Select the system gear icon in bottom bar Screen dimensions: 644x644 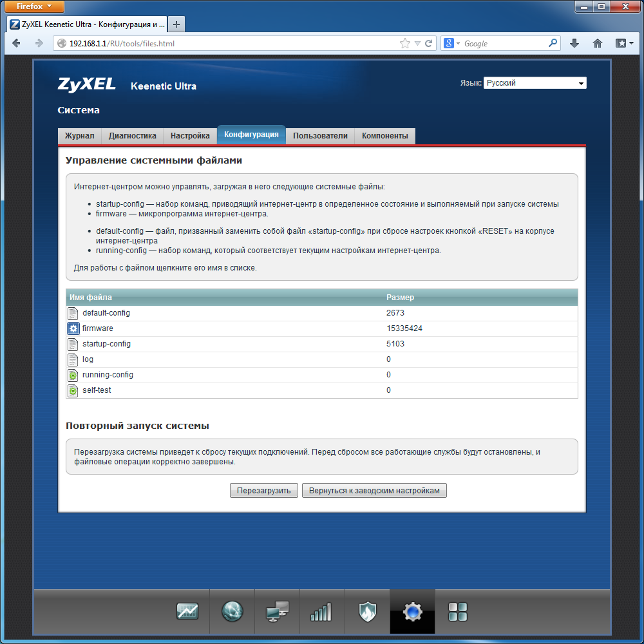point(412,612)
